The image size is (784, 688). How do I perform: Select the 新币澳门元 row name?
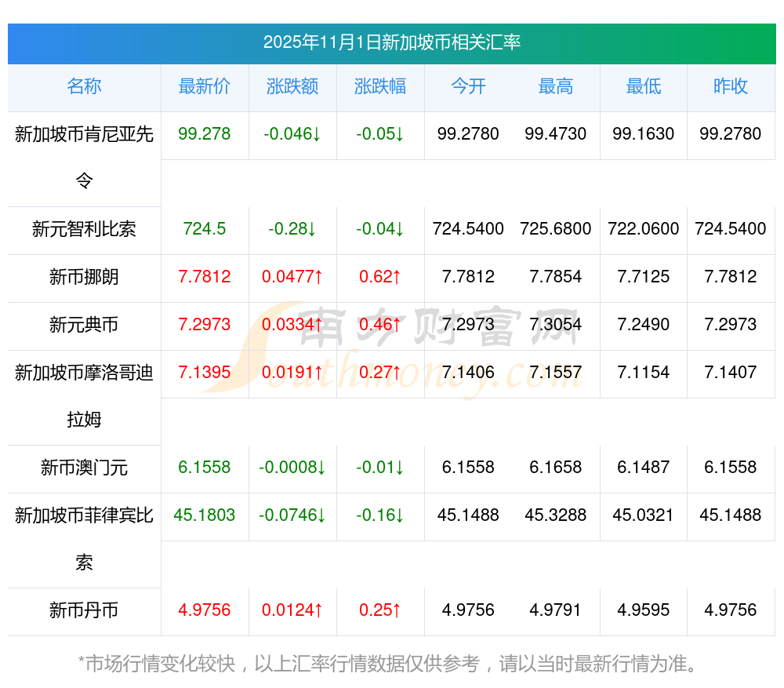(x=84, y=468)
